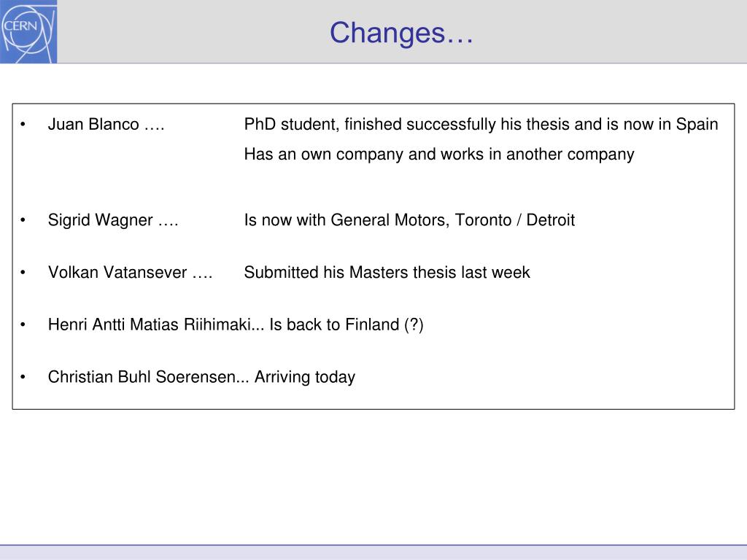Click the name 'Christian Buhl Soerensen'
747x560 pixels.
pyautogui.click(x=142, y=377)
